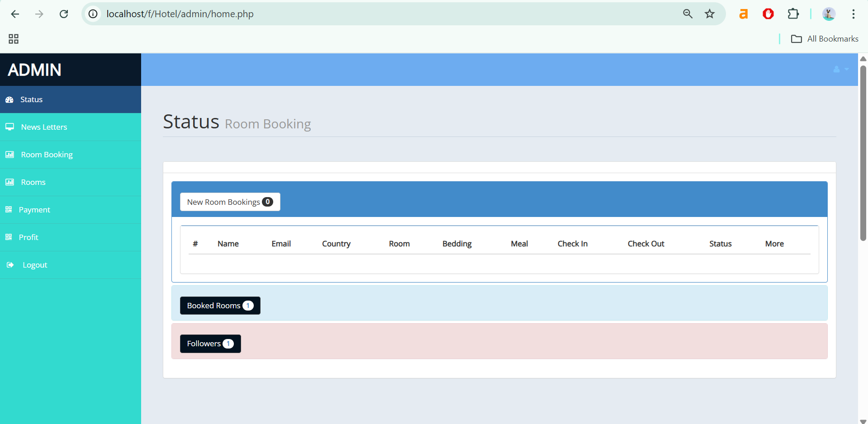Go to the Profit menu item
This screenshot has height=424, width=868.
pos(28,237)
